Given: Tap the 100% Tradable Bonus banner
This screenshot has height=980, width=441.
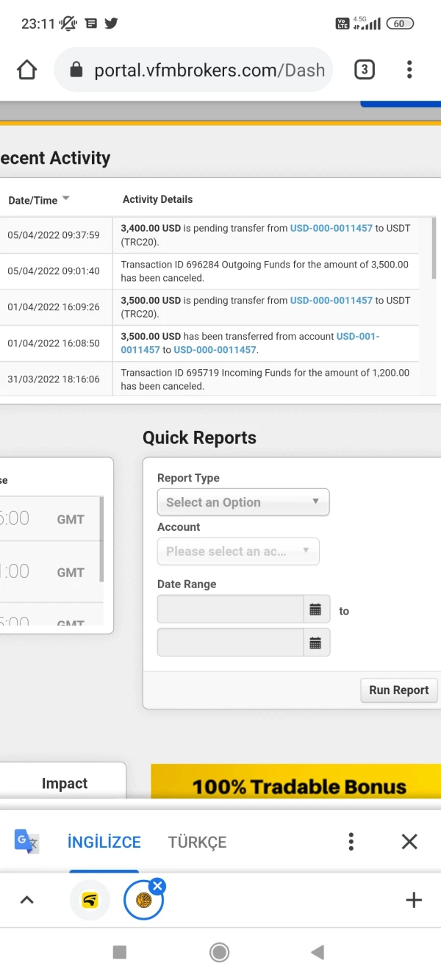Looking at the screenshot, I should point(296,784).
